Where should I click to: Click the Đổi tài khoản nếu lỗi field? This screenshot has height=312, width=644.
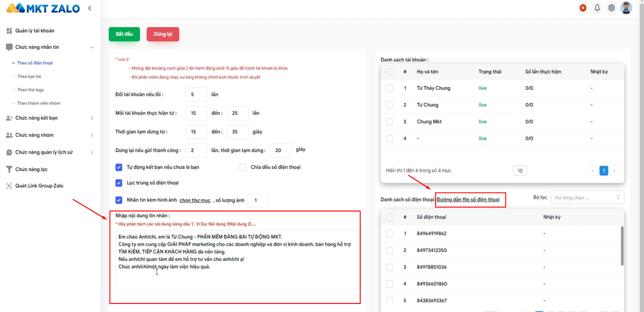click(x=196, y=94)
